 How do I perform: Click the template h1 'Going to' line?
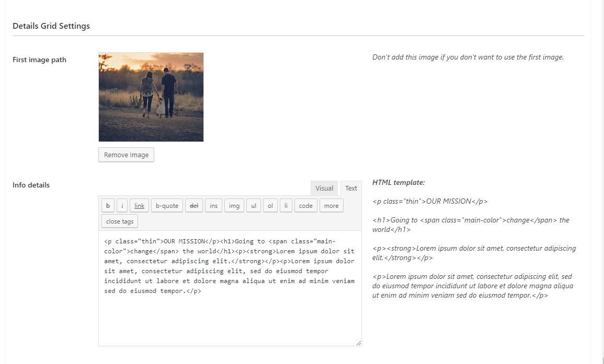(471, 225)
